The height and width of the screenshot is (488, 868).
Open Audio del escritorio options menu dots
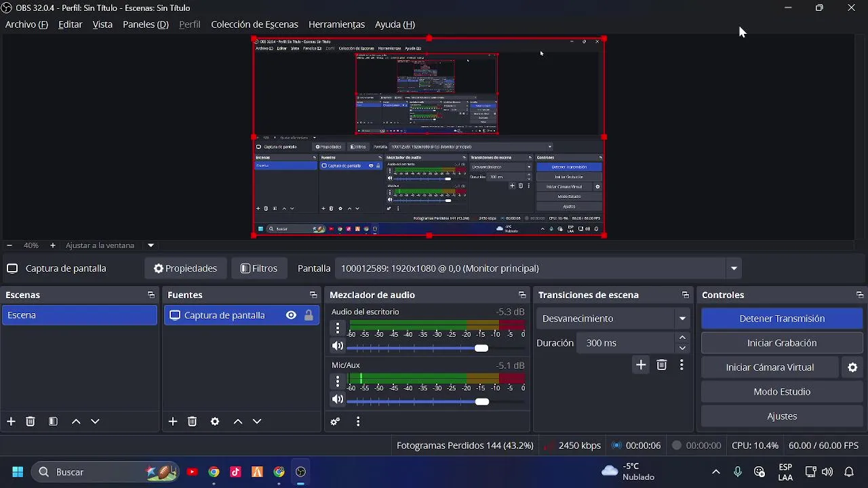(338, 328)
